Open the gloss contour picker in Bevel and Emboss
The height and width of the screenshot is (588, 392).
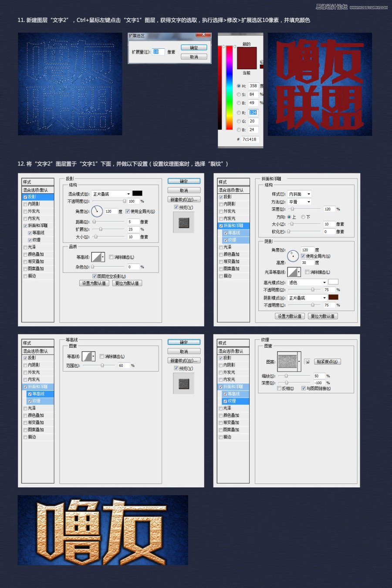point(294,272)
